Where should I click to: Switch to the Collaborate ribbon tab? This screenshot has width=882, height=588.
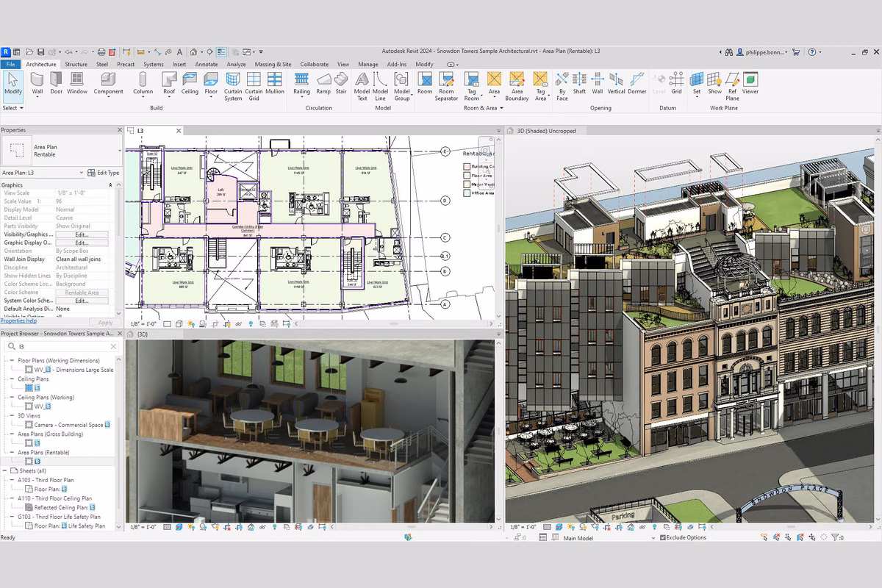coord(314,64)
